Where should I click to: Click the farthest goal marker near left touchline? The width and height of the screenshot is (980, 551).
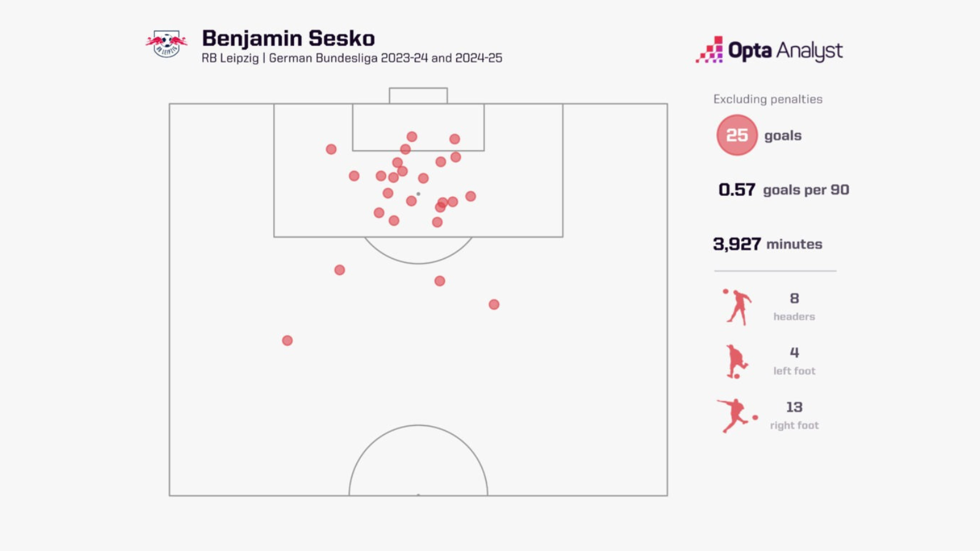tap(287, 340)
